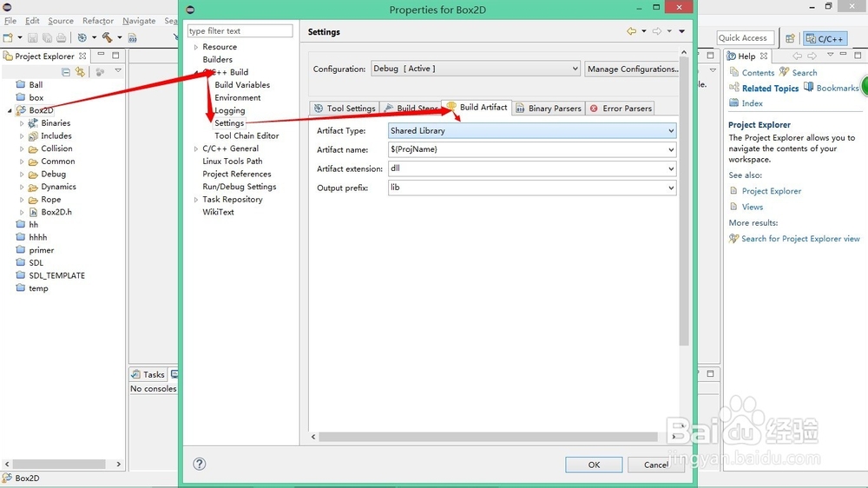This screenshot has width=868, height=488.
Task: Expand the Binaries folder under Box2D
Action: click(x=22, y=123)
